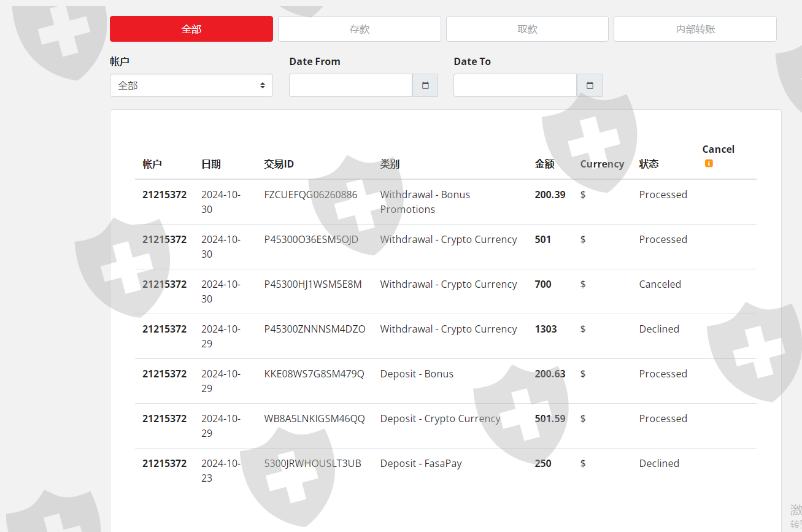Select the 全部 tab
This screenshot has height=532, width=802.
tap(191, 29)
